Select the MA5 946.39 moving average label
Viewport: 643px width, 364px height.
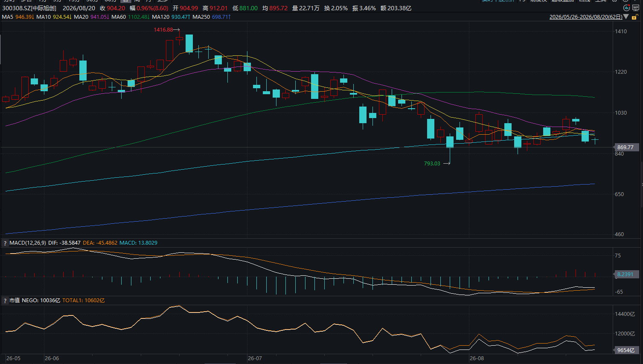tap(18, 17)
